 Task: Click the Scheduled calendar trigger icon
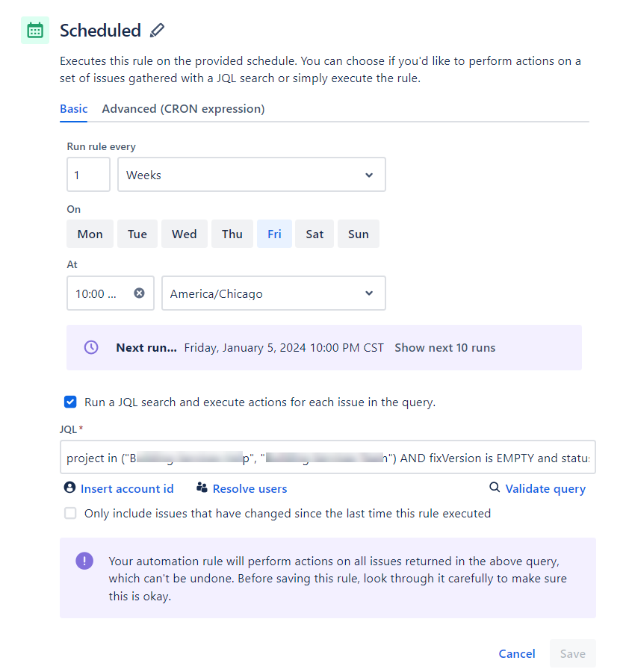tap(34, 30)
